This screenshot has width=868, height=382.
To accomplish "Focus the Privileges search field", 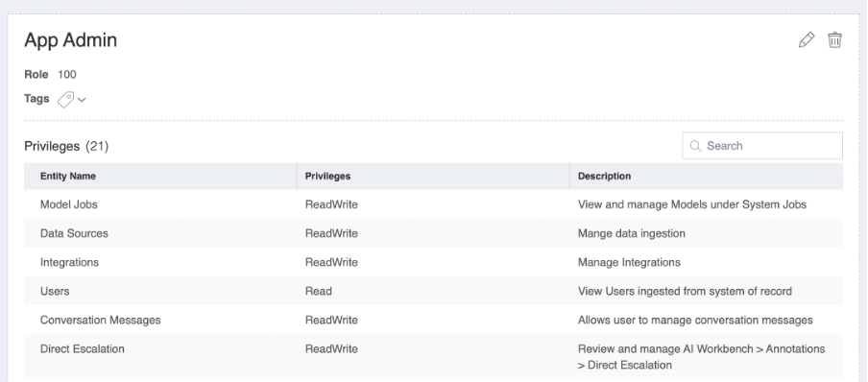I will 762,146.
